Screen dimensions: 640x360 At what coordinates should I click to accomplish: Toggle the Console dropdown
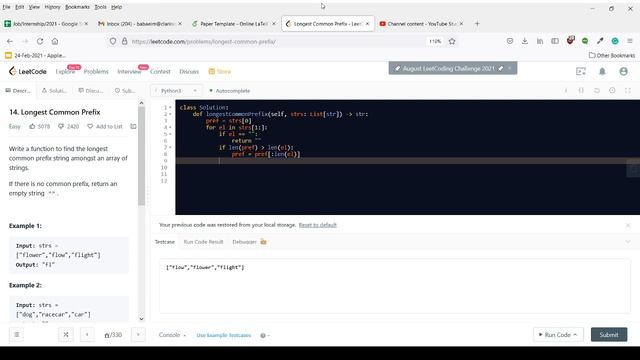click(x=172, y=335)
